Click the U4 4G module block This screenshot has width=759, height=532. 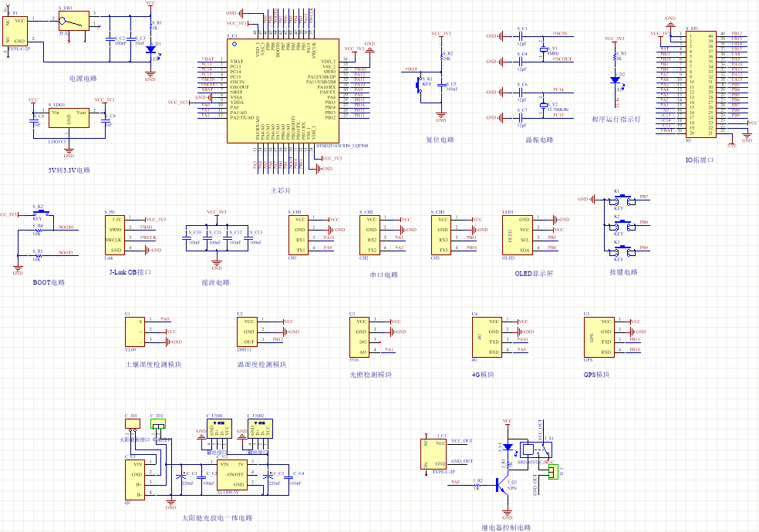tap(487, 337)
